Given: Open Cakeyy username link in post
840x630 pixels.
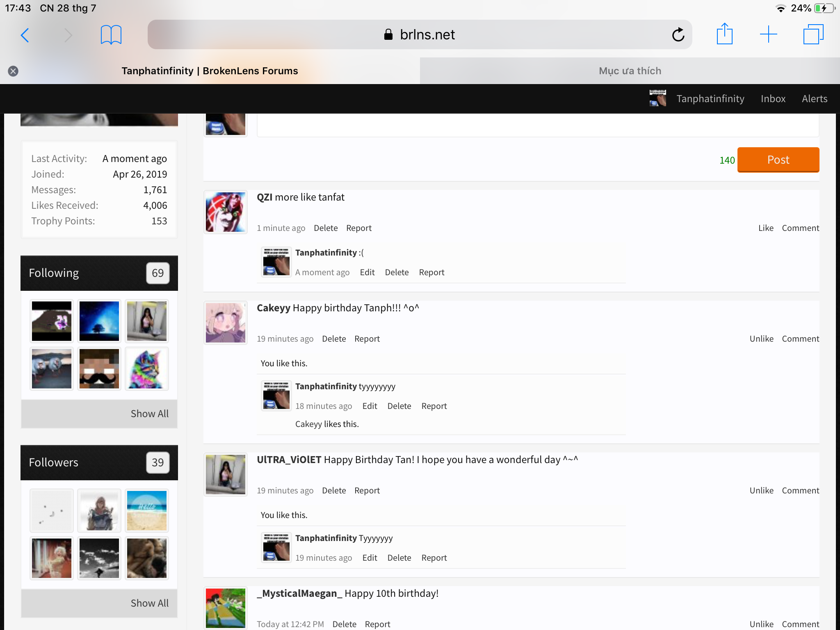Looking at the screenshot, I should coord(274,308).
